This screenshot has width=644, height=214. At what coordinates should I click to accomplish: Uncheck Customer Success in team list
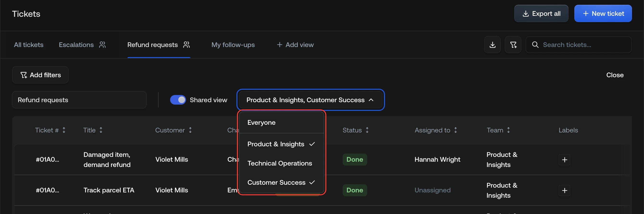point(281,183)
